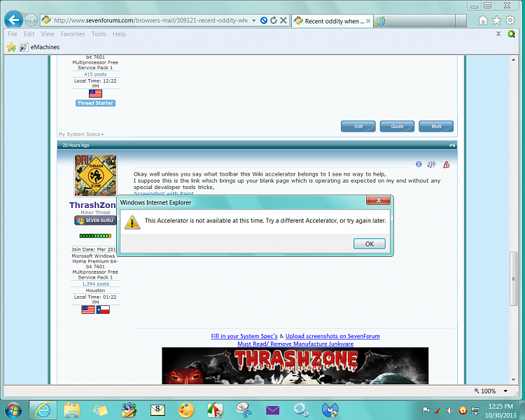Viewport: 525px width, 420px height.
Task: Click the scrollbar up arrow
Action: tap(513, 59)
